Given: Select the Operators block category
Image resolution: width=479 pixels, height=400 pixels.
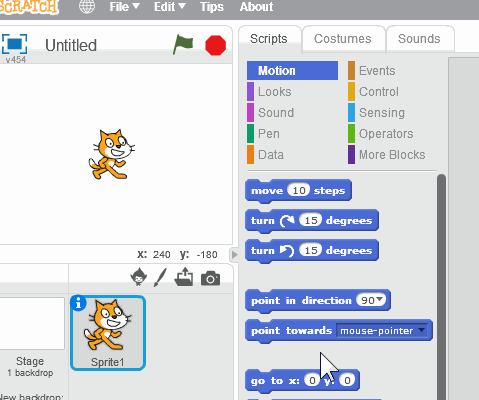Looking at the screenshot, I should 381,134.
